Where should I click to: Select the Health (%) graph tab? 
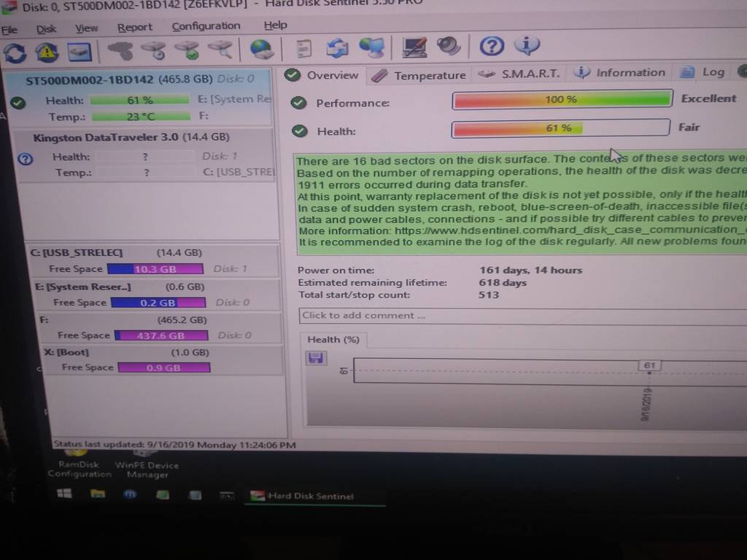coord(333,340)
